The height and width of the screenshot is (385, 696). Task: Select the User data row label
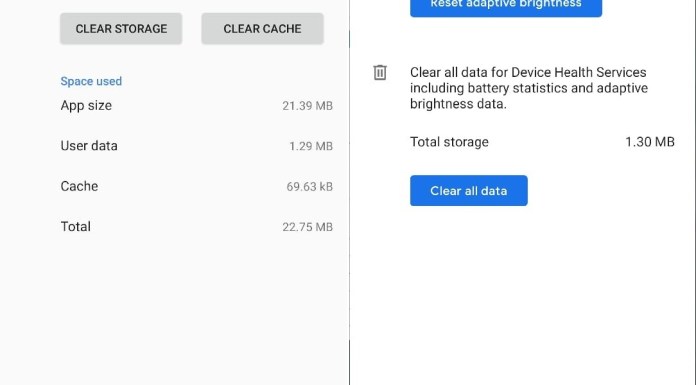[89, 146]
